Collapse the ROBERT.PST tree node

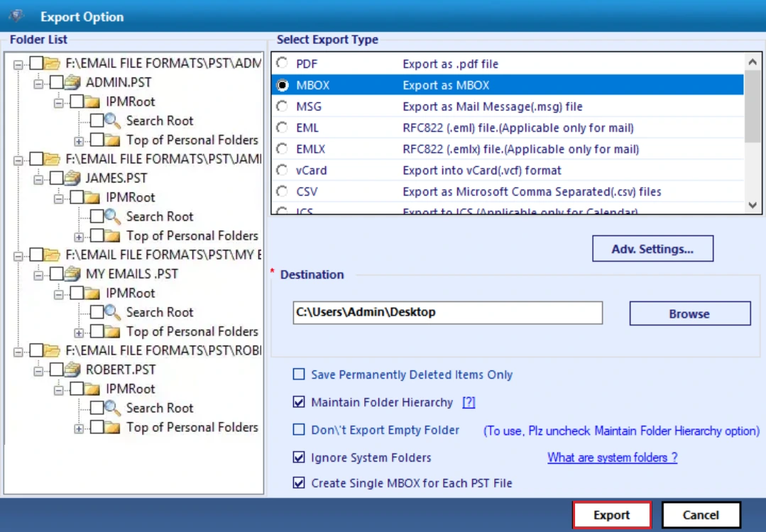click(38, 371)
